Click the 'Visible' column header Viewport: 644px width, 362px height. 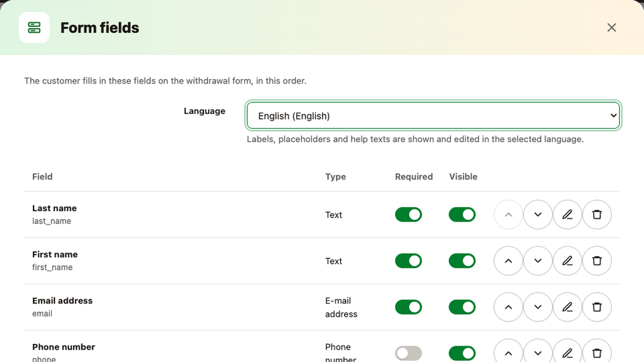tap(463, 177)
